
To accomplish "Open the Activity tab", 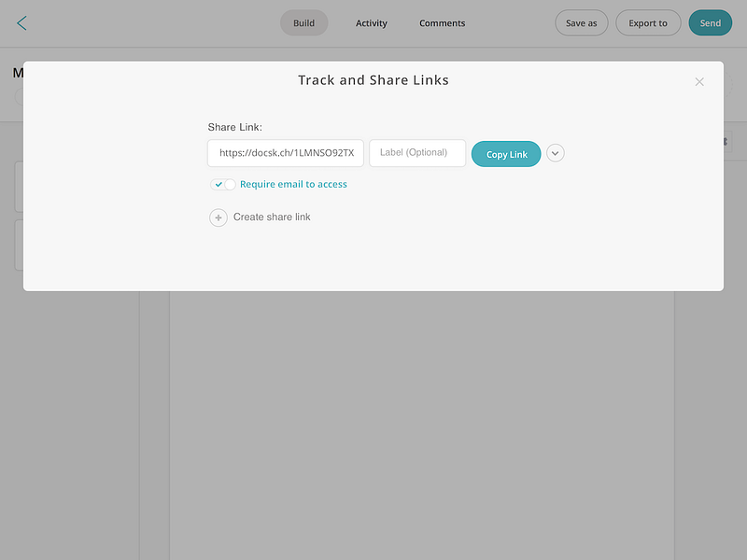I will [x=371, y=22].
